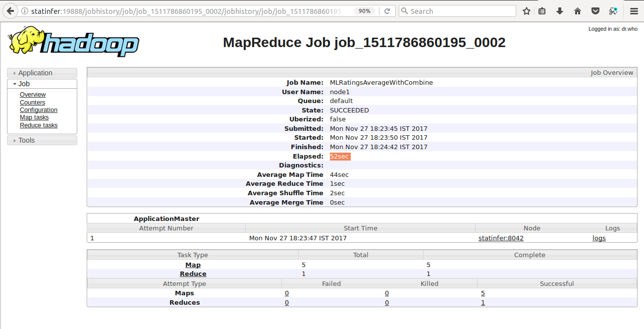Click the Start Time column header
Screen dimensions: 644x329
[361, 228]
